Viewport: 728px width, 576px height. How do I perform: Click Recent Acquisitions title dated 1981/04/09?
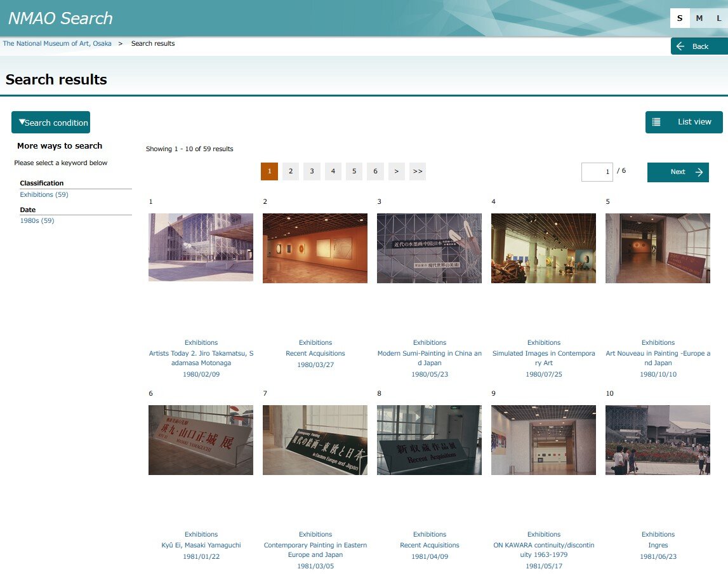pyautogui.click(x=430, y=545)
